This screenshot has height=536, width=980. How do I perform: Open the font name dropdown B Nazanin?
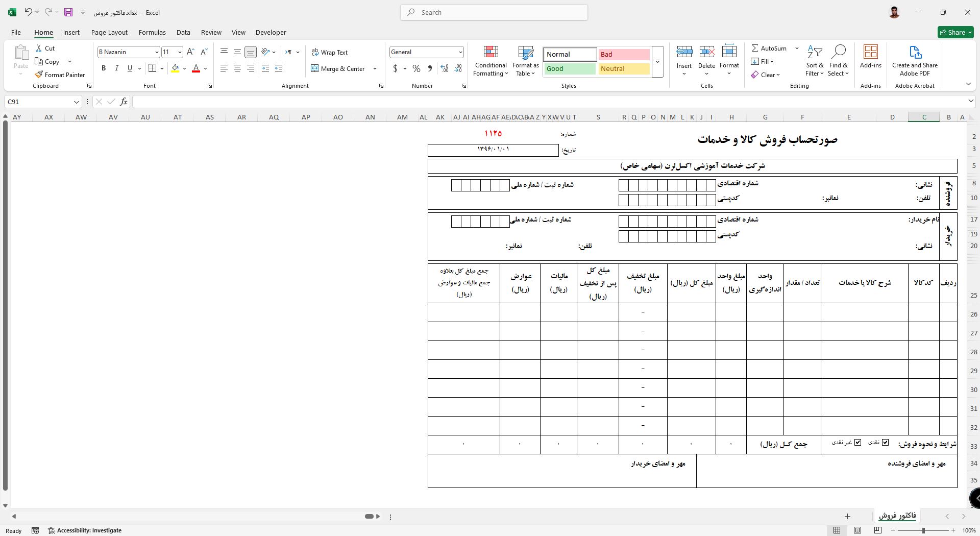coord(157,52)
